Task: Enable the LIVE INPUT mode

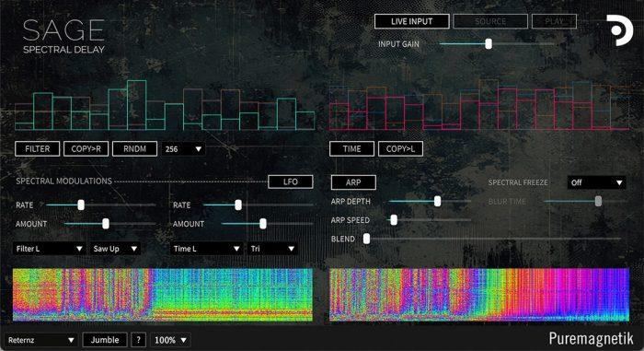Action: tap(411, 21)
